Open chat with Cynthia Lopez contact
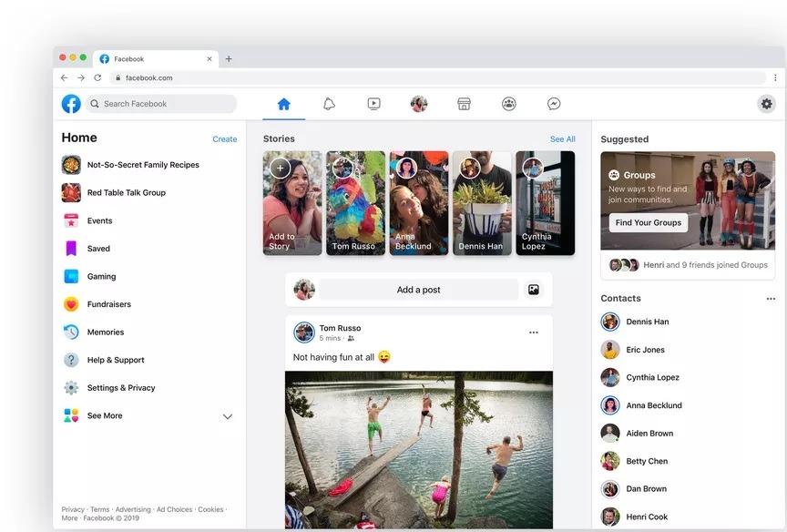Image resolution: width=787 pixels, height=532 pixels. 640,377
